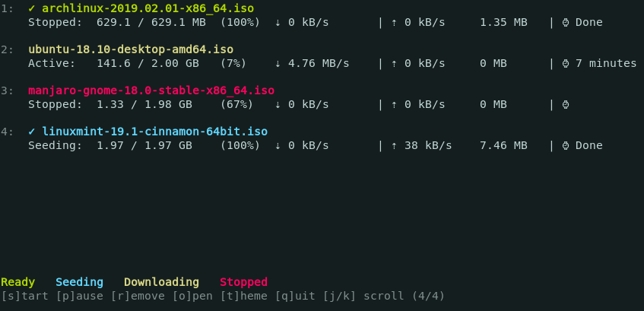The height and width of the screenshot is (311, 644).
Task: Click the [s]tart command
Action: 24,296
